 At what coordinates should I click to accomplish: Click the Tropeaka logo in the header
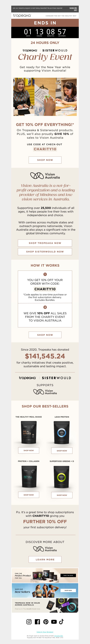[22, 16]
